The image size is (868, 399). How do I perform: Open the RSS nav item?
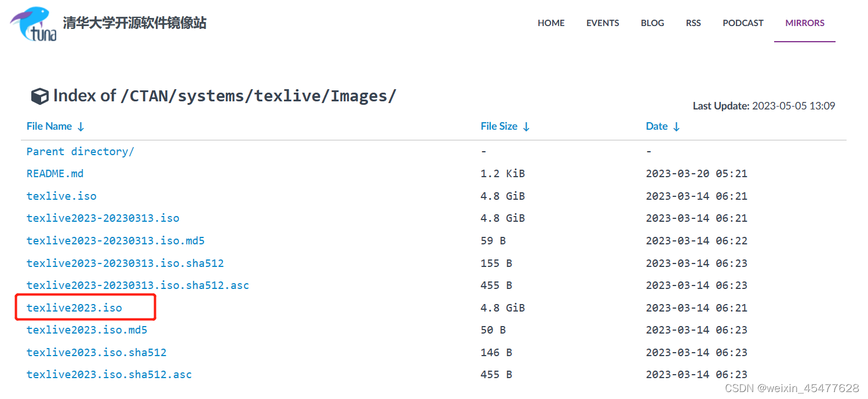pos(694,23)
